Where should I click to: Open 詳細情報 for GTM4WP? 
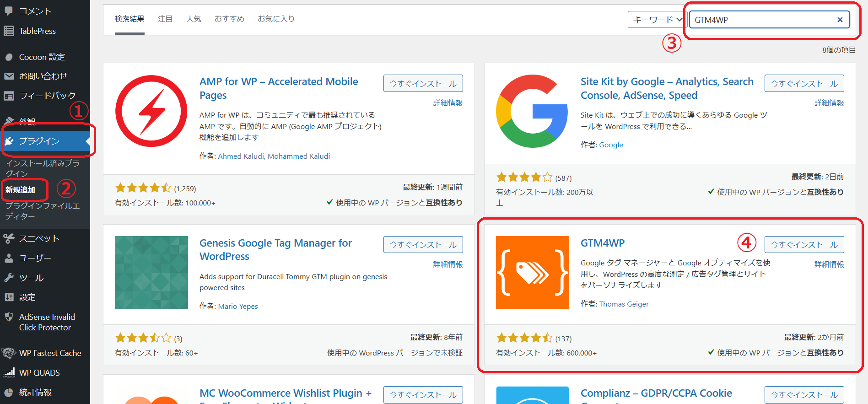pos(829,264)
